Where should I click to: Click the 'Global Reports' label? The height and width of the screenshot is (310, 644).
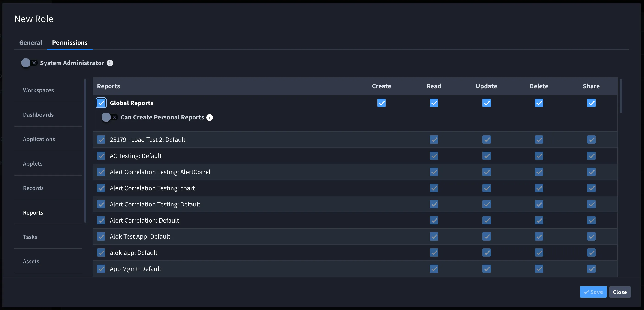132,103
